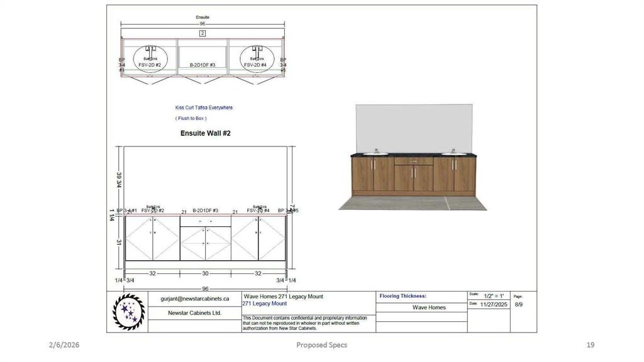Viewport: 644px width, 362px height.
Task: Click the gurjant@newstarcabinets.ca email address
Action: [195, 299]
